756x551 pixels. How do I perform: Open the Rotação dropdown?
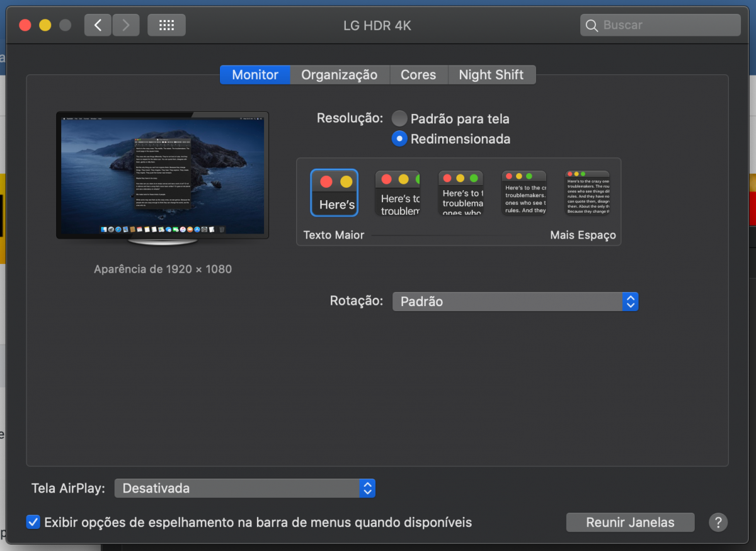[515, 301]
